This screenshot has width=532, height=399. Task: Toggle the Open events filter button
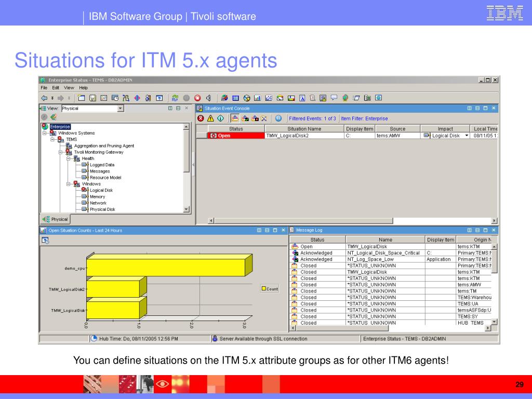click(235, 118)
